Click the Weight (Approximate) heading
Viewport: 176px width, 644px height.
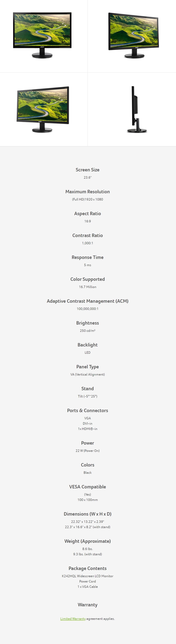coord(88,541)
